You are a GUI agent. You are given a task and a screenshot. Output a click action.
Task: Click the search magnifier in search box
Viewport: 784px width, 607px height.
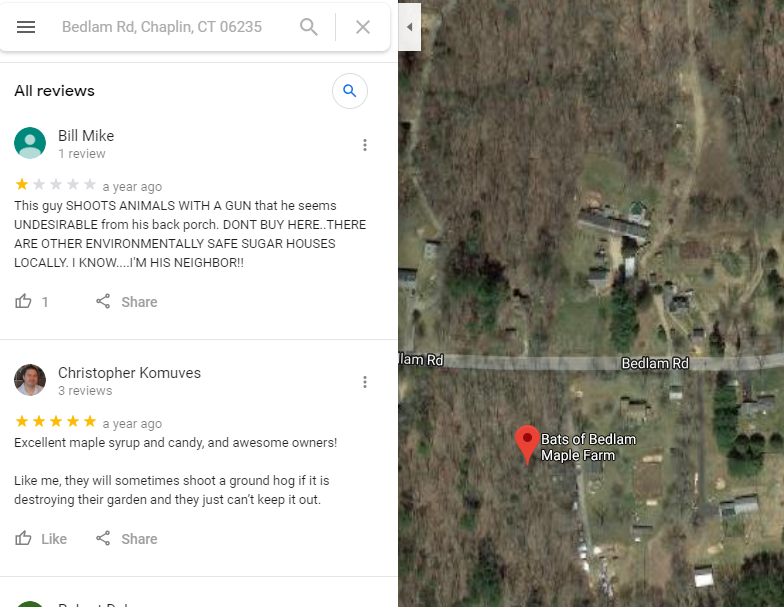pos(308,27)
